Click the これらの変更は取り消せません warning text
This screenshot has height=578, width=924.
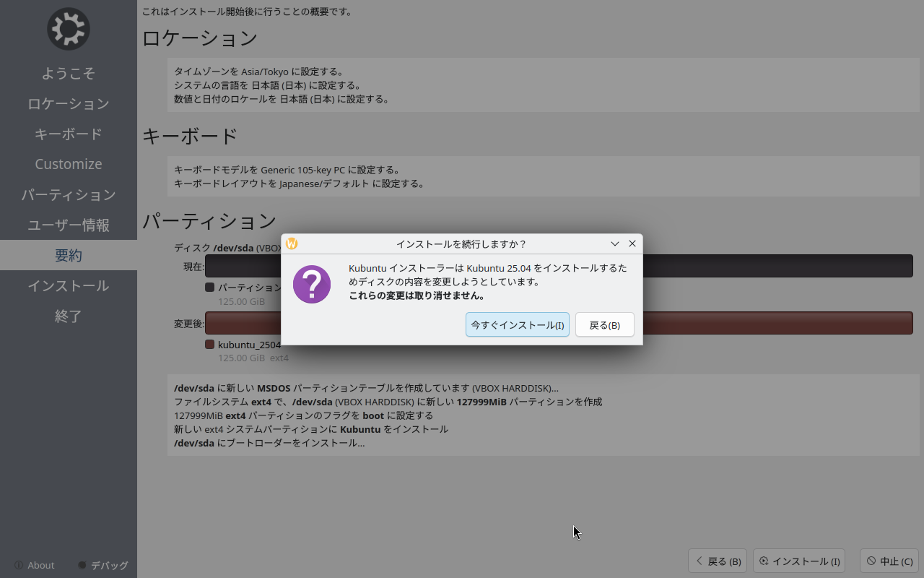(417, 296)
